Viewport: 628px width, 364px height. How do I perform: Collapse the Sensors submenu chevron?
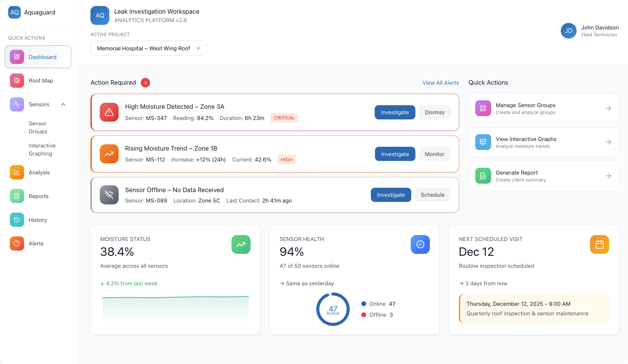click(x=63, y=104)
